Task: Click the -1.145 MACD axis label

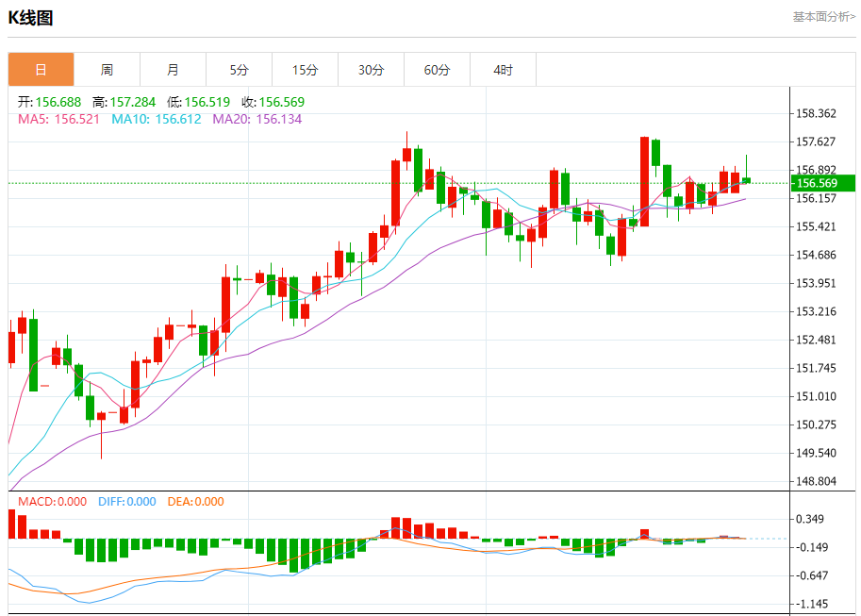Action: click(x=812, y=604)
